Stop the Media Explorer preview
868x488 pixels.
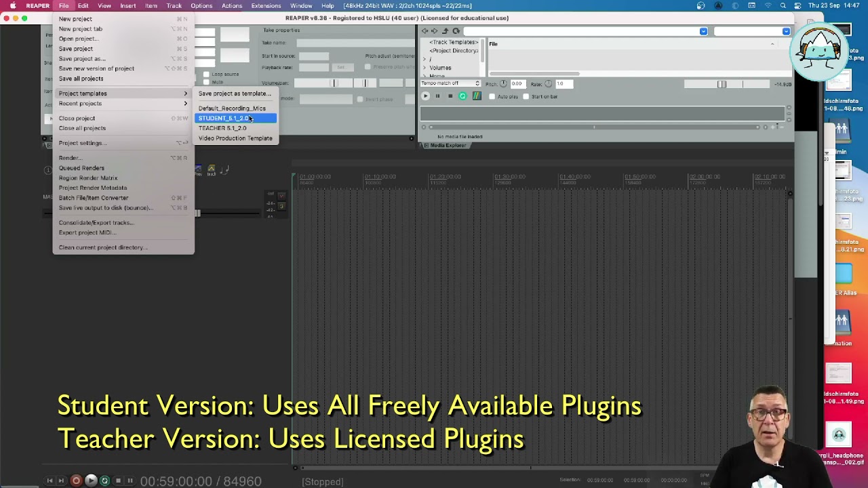[x=450, y=96]
